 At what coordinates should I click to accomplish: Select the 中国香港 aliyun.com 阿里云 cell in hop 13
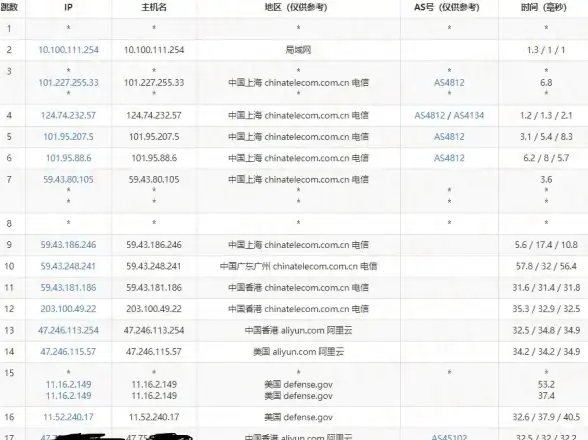[x=298, y=330]
